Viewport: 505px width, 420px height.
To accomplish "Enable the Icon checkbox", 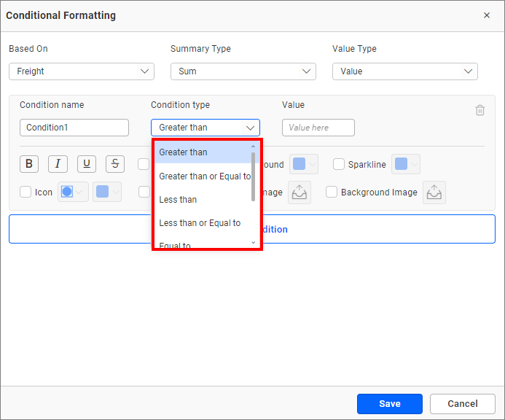I will point(26,192).
